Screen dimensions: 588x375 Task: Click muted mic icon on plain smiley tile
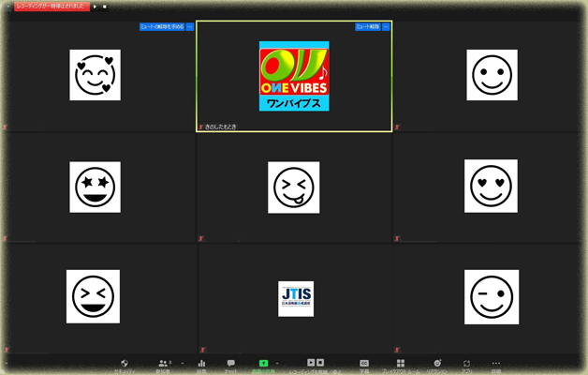[x=397, y=127]
